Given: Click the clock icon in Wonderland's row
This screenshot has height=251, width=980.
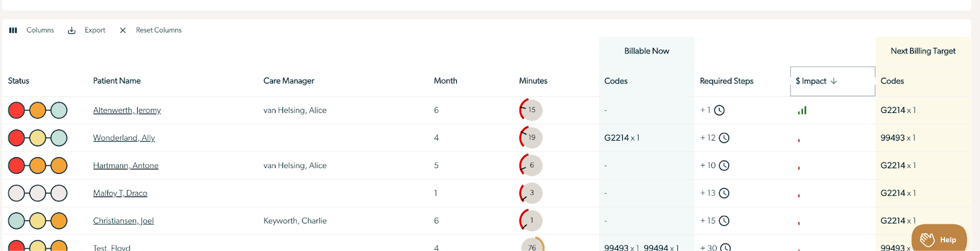Looking at the screenshot, I should coord(724,138).
